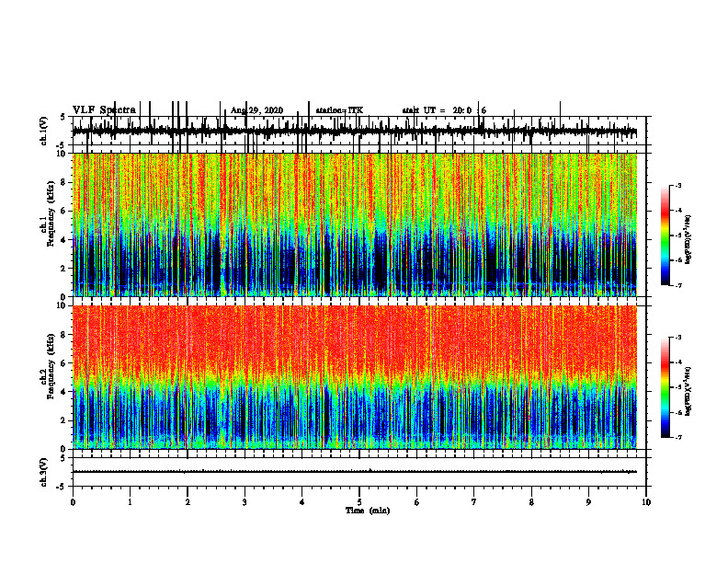Select the "start UT = 20: 0 : 6" text
728x563 pixels.
(x=444, y=110)
